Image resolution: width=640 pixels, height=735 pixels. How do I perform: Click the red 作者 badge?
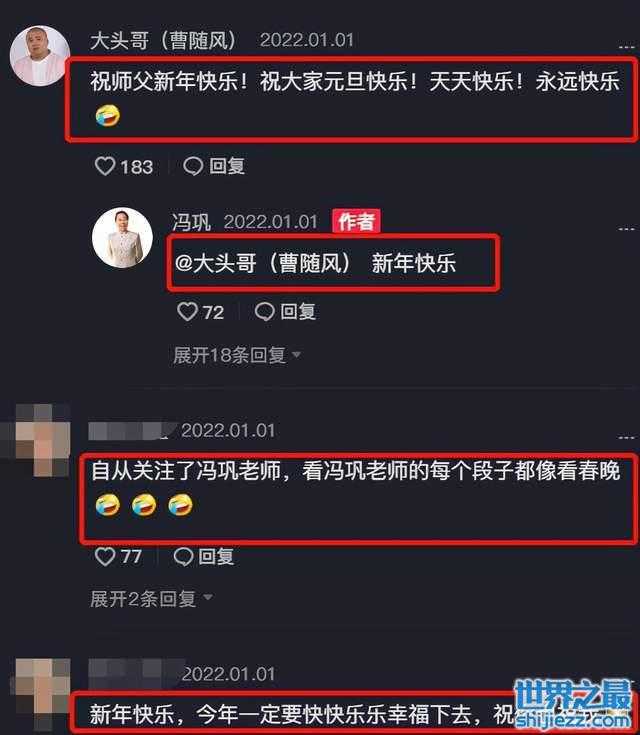tap(356, 221)
